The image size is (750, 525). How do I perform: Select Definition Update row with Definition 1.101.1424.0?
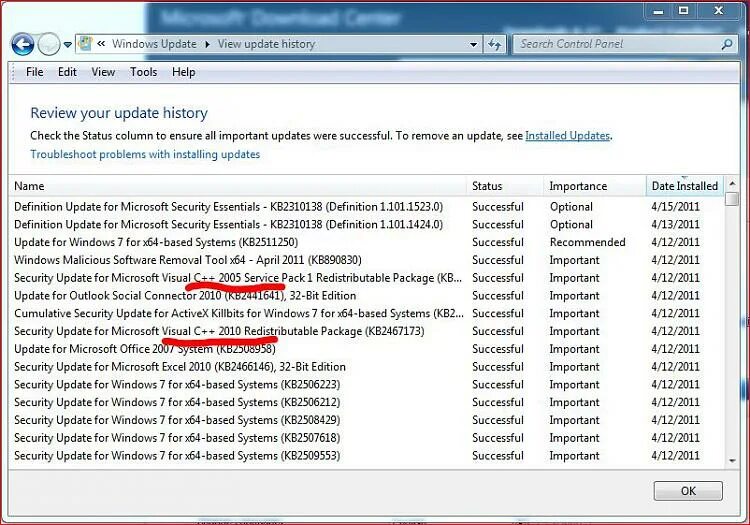tap(366, 224)
